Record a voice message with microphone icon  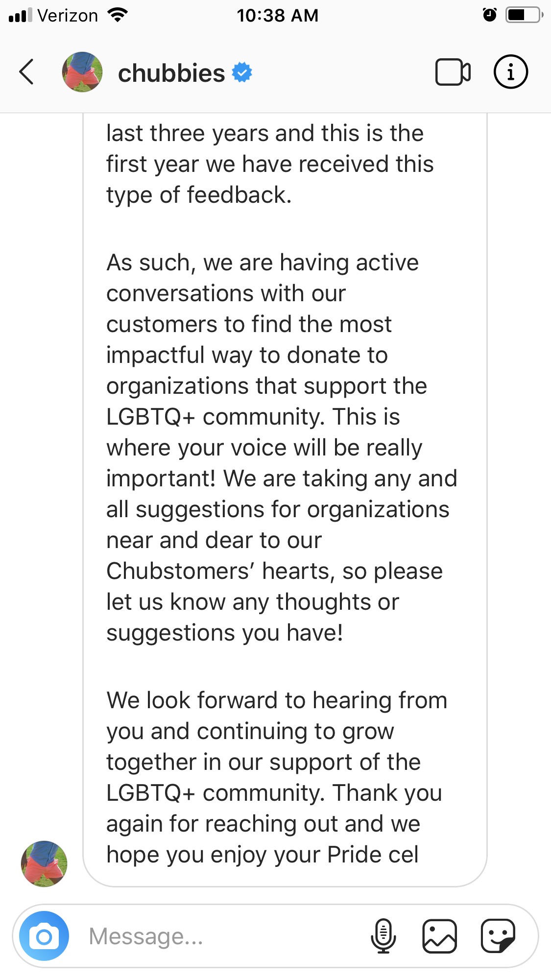383,936
